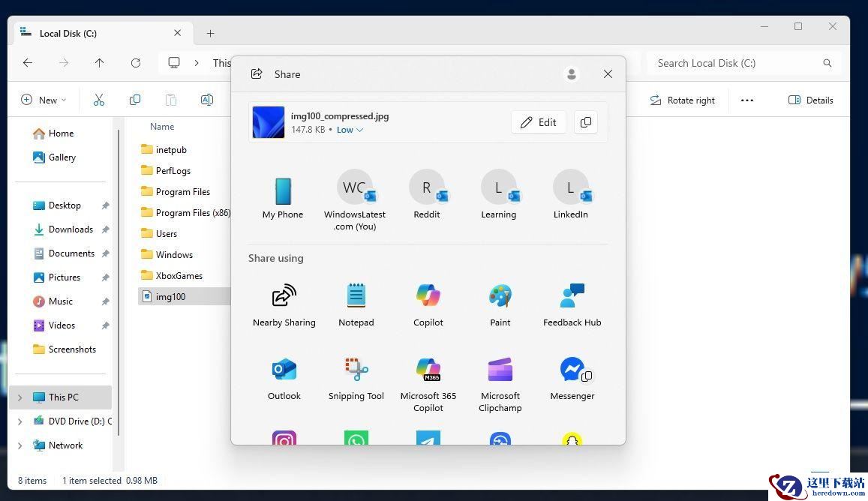Viewport: 868px width, 501px height.
Task: Add a new Explorer tab
Action: click(x=210, y=33)
